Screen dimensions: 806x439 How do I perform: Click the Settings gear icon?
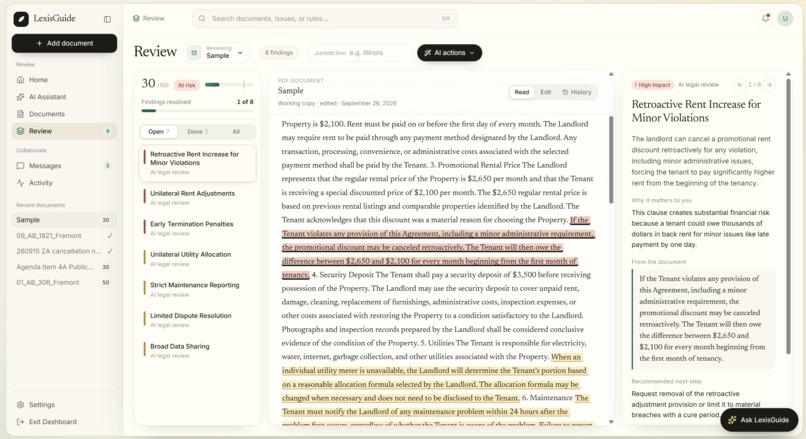point(21,405)
